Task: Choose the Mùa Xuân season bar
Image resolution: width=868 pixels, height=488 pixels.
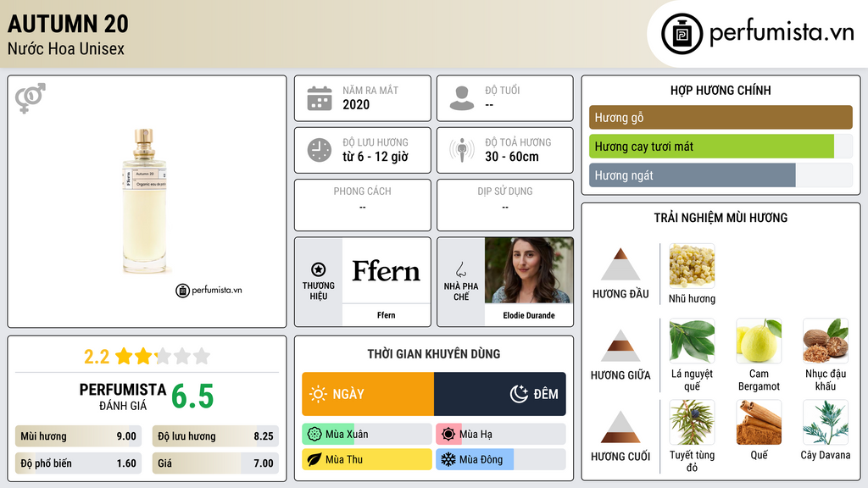Action: 367,435
